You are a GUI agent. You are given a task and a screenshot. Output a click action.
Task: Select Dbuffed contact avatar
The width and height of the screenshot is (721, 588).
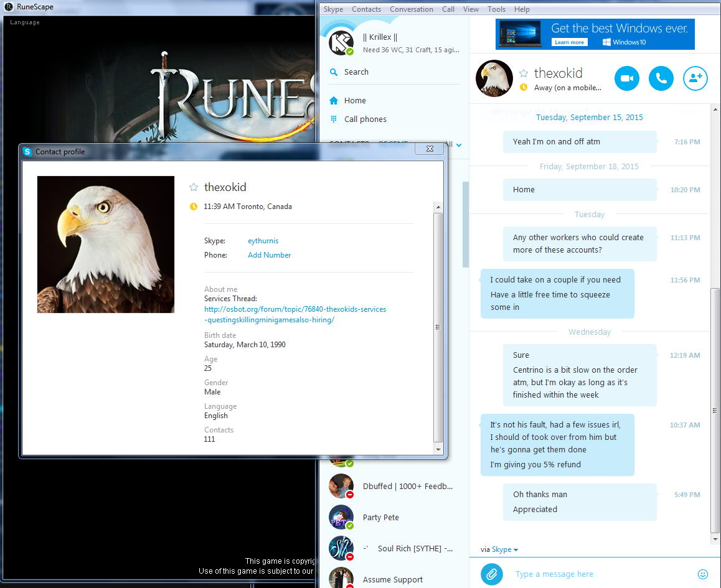click(341, 486)
